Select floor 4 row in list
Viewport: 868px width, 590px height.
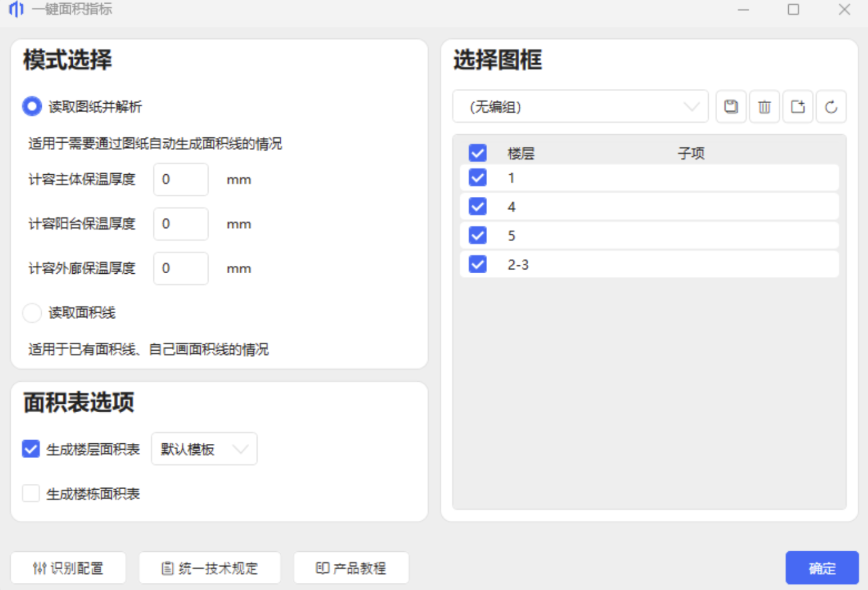pyautogui.click(x=656, y=207)
